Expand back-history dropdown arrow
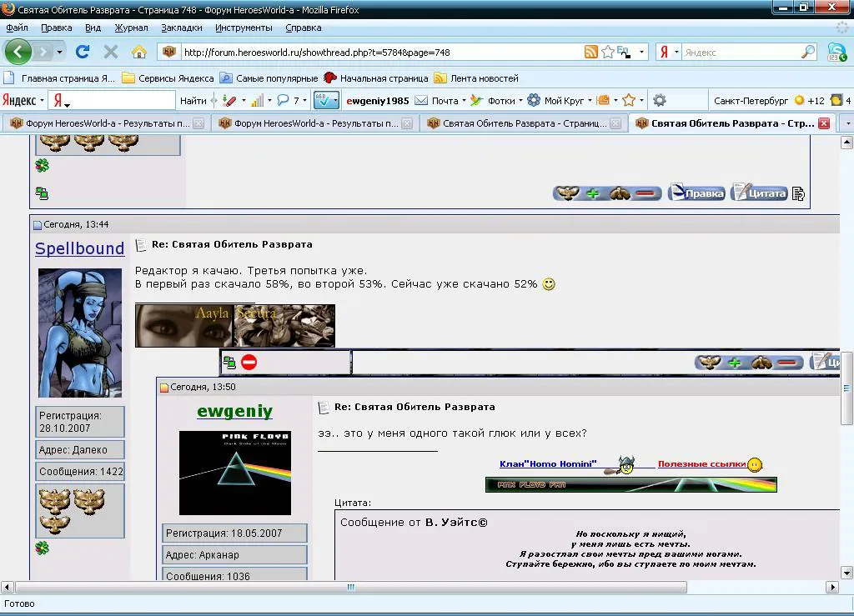854x616 pixels. [59, 53]
